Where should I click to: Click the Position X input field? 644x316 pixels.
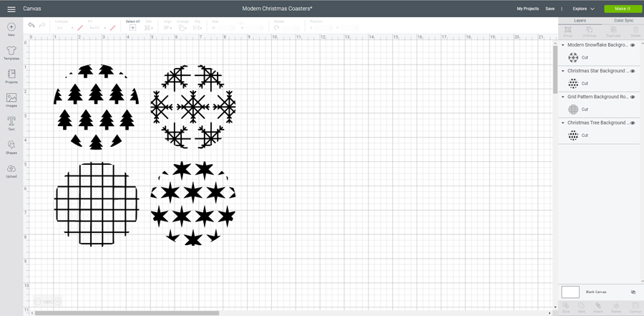click(323, 28)
